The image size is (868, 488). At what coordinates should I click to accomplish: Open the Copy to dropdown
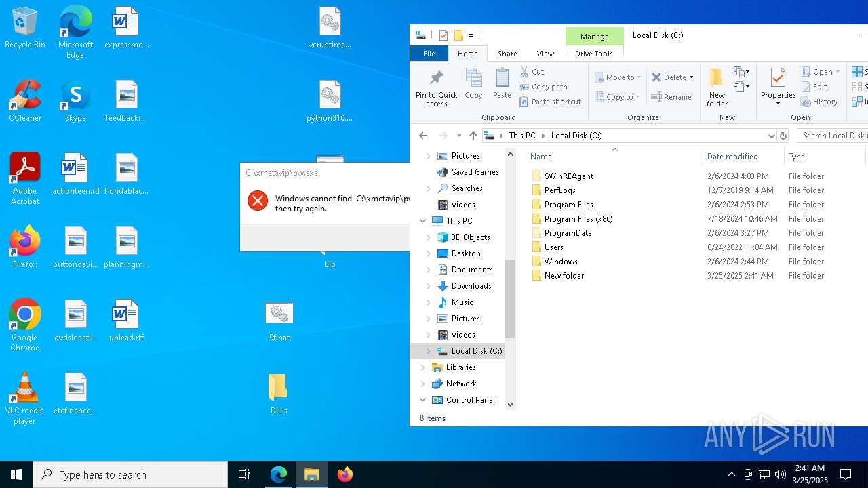(x=618, y=97)
